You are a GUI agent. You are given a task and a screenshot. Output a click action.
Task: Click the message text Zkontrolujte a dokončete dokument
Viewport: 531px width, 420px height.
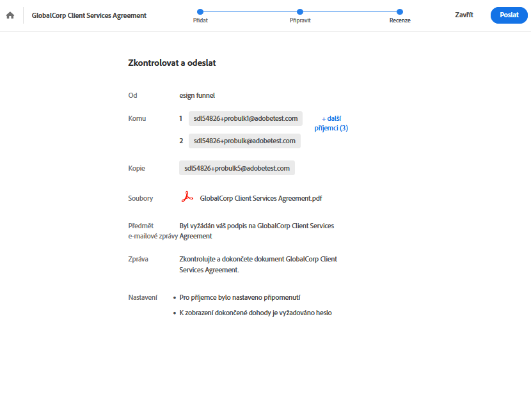pyautogui.click(x=258, y=264)
